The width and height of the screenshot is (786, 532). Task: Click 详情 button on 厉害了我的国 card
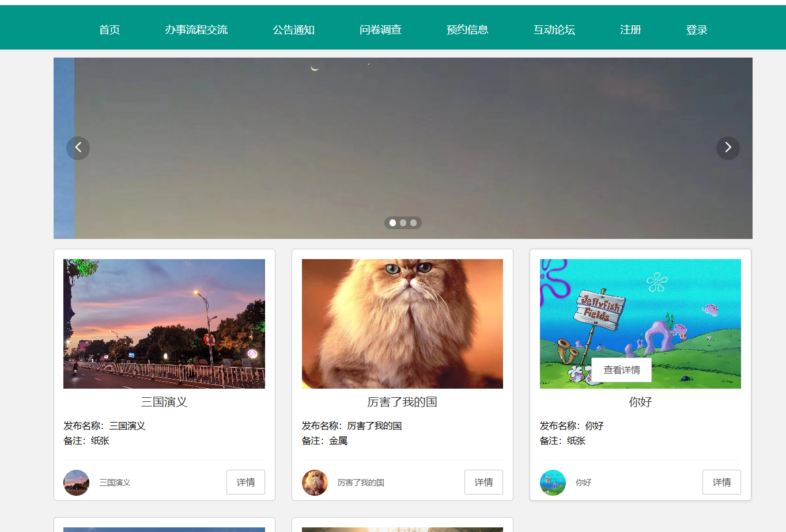[x=483, y=482]
